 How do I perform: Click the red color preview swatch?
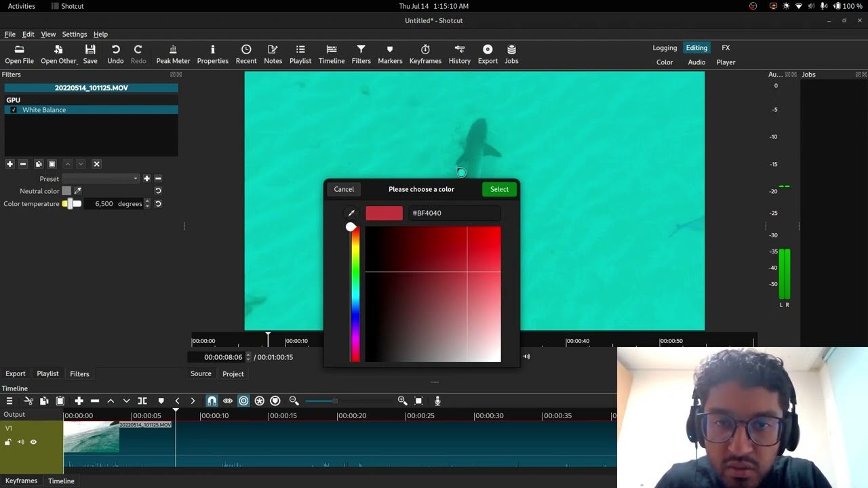[x=384, y=213]
